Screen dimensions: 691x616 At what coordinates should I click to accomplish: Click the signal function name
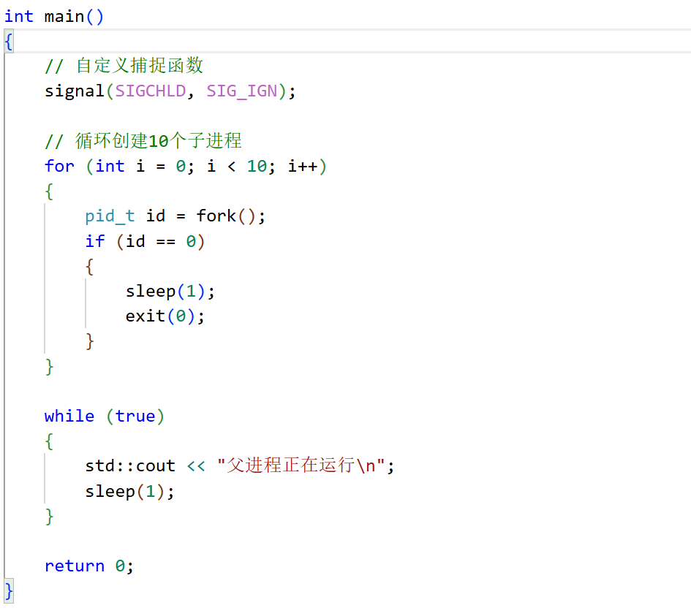[74, 91]
